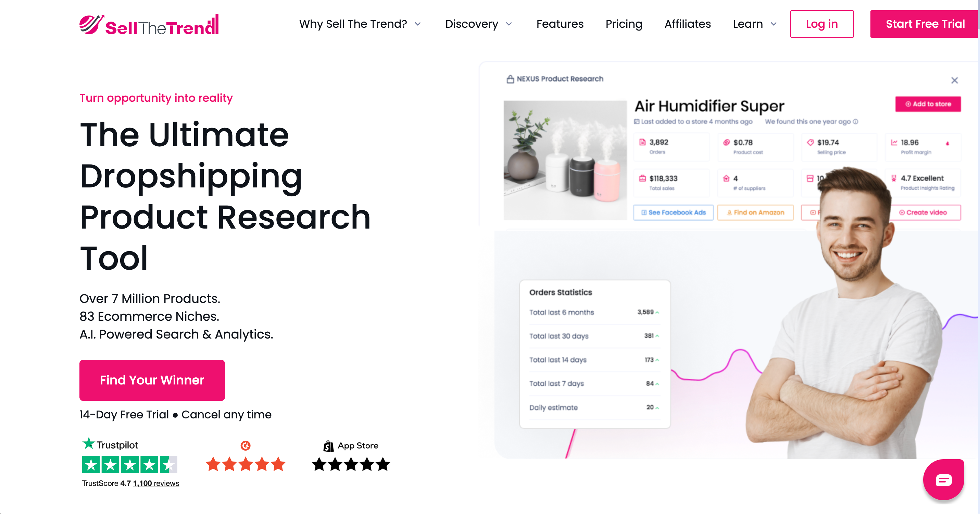
Task: Click the Add to store icon
Action: pyautogui.click(x=908, y=104)
